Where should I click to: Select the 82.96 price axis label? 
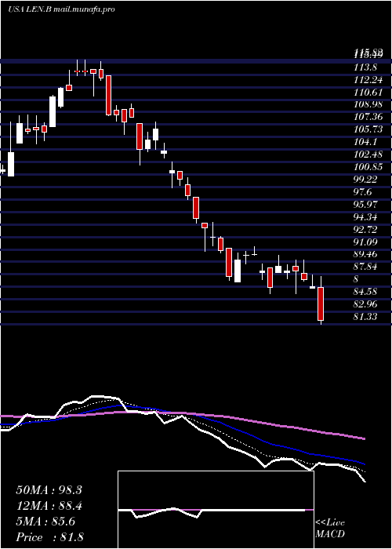(365, 304)
